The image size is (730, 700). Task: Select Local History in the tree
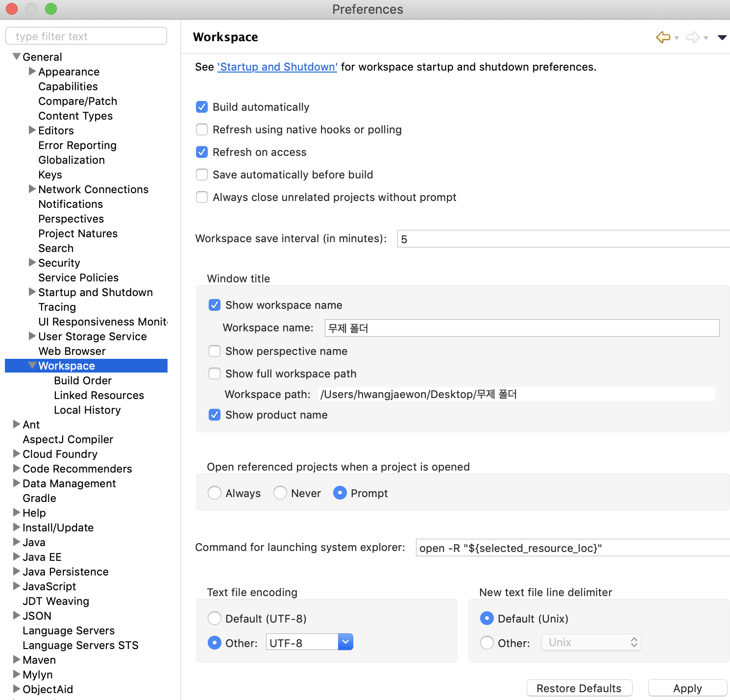click(x=87, y=410)
